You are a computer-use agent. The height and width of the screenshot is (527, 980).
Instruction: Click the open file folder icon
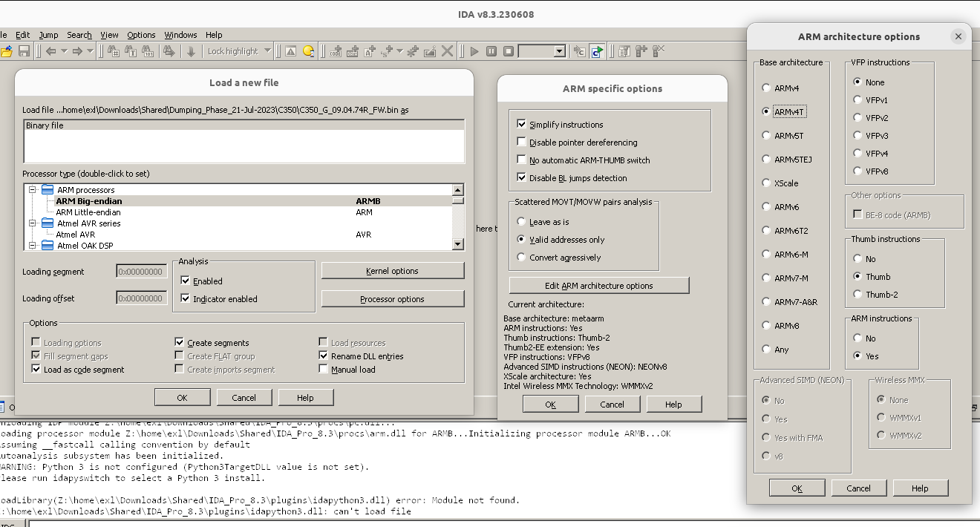click(x=7, y=51)
